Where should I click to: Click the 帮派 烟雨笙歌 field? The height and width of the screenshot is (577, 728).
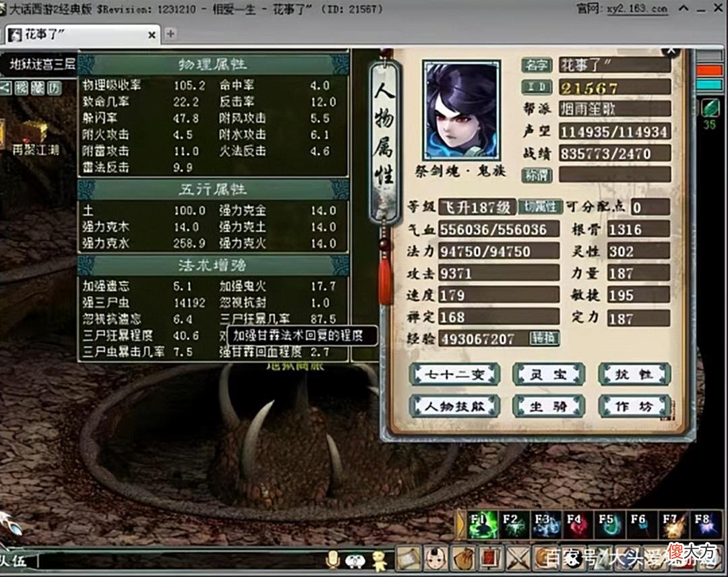tap(615, 109)
